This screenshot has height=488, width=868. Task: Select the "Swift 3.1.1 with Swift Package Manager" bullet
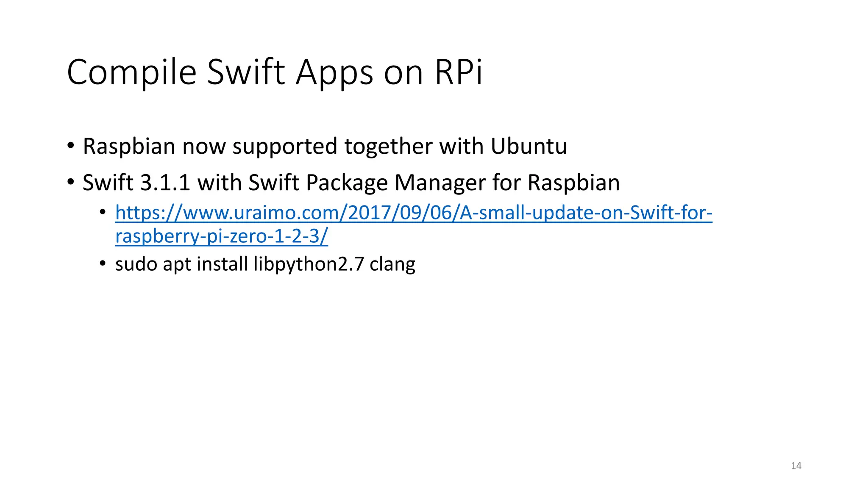(x=351, y=183)
